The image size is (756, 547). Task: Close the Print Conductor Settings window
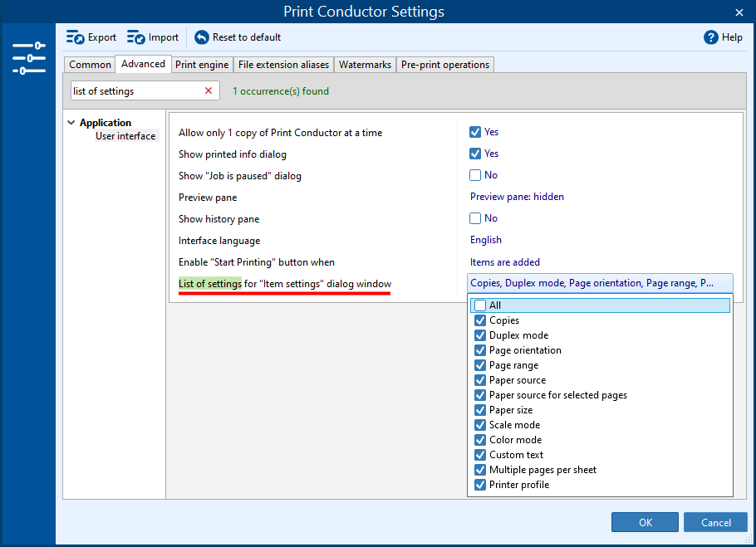[739, 12]
